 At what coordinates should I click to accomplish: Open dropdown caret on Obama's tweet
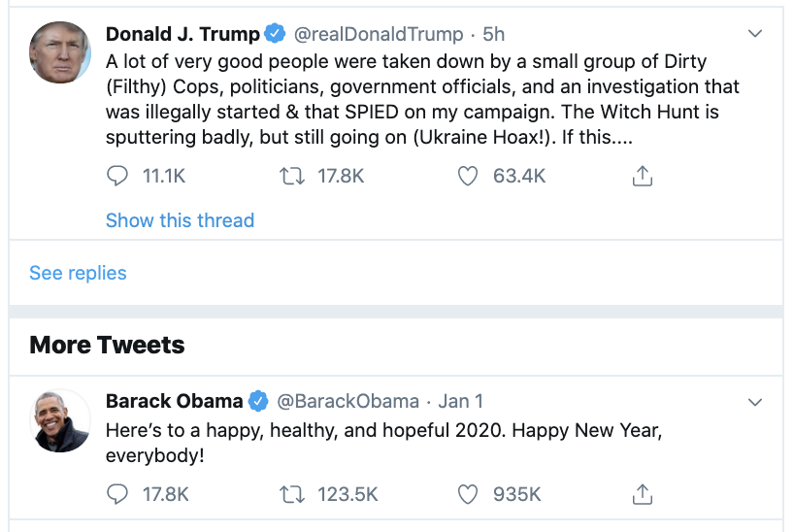pos(755,402)
